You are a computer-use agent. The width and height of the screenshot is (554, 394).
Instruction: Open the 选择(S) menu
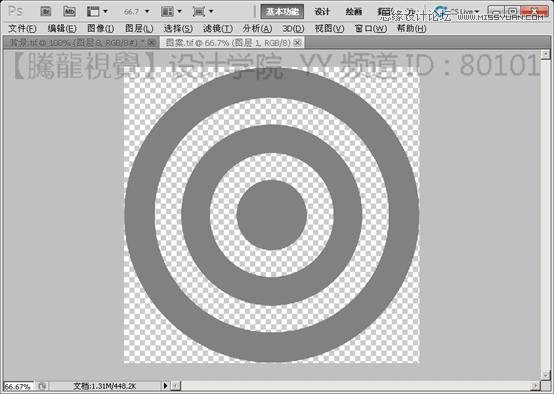coord(178,28)
